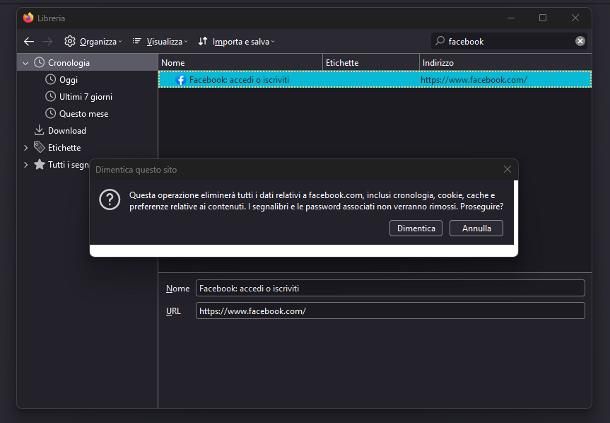Click the list icon beside Visualizza
The image size is (610, 423).
click(x=137, y=41)
